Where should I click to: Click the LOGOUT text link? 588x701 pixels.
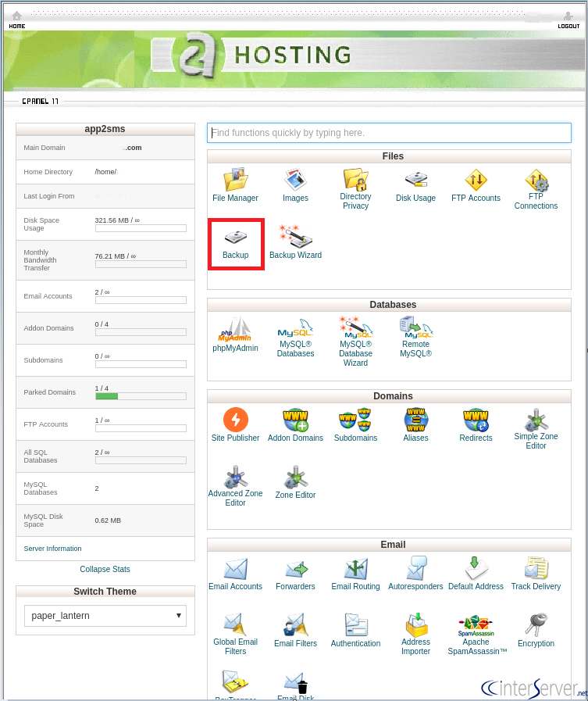tap(568, 26)
